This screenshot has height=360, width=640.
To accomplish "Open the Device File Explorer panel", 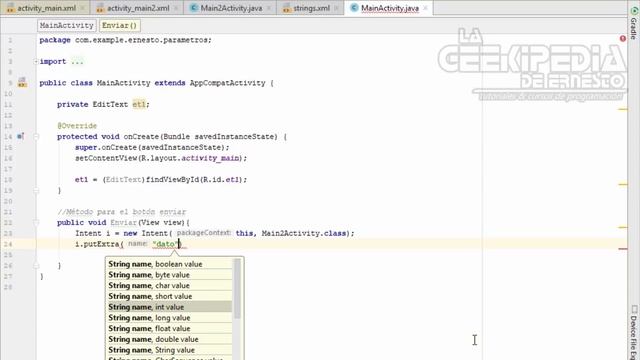I will (x=633, y=333).
